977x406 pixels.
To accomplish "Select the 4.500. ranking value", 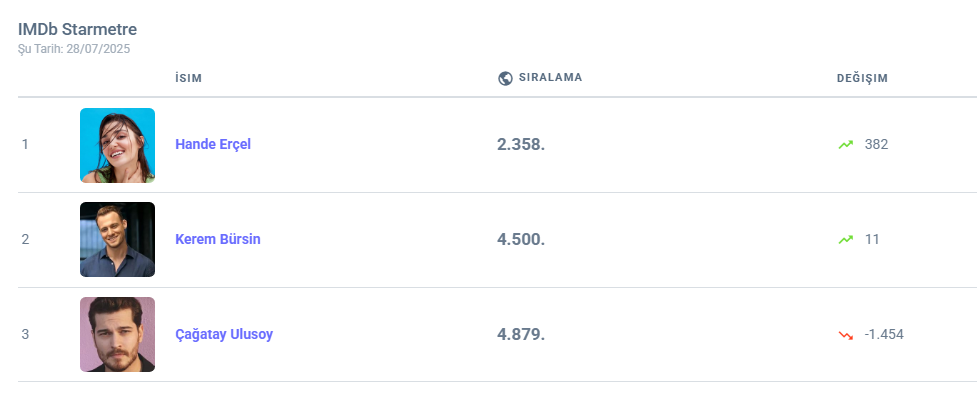I will [x=521, y=239].
